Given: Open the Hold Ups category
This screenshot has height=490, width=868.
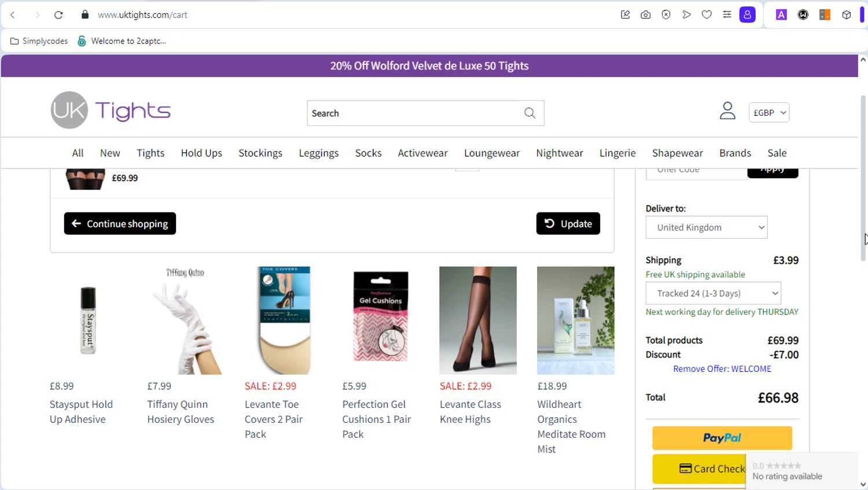Looking at the screenshot, I should tap(201, 153).
